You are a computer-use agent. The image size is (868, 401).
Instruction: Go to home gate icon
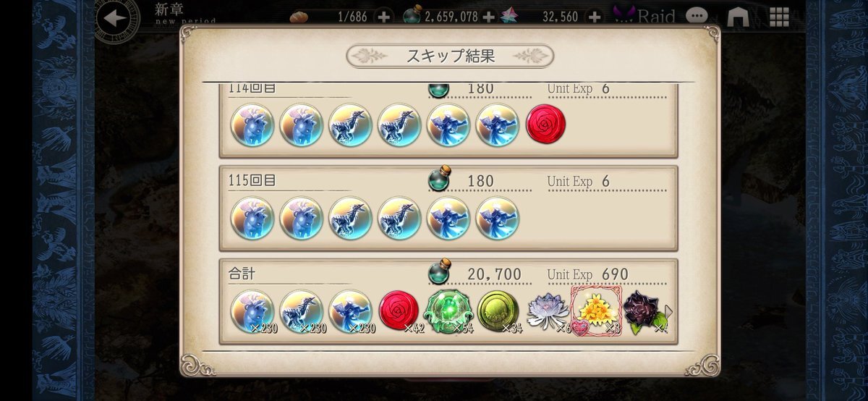click(737, 16)
